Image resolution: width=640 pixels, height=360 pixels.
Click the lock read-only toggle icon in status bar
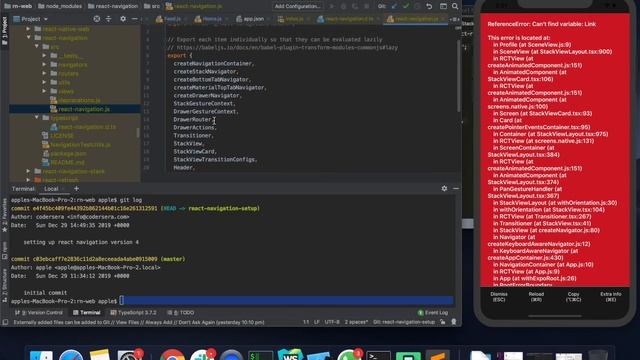(443, 322)
